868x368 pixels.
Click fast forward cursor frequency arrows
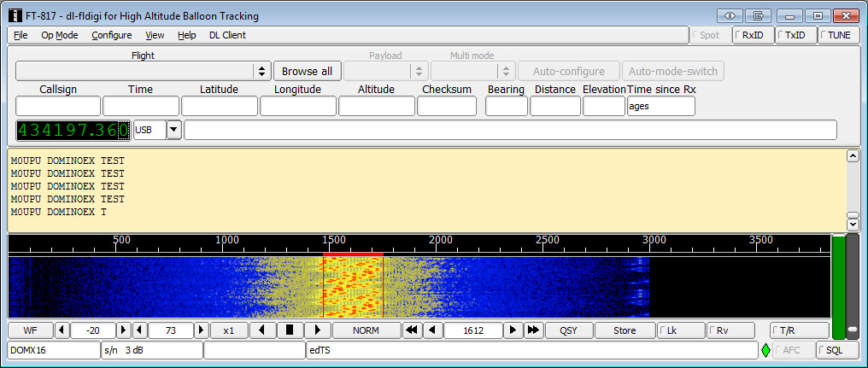(x=534, y=331)
